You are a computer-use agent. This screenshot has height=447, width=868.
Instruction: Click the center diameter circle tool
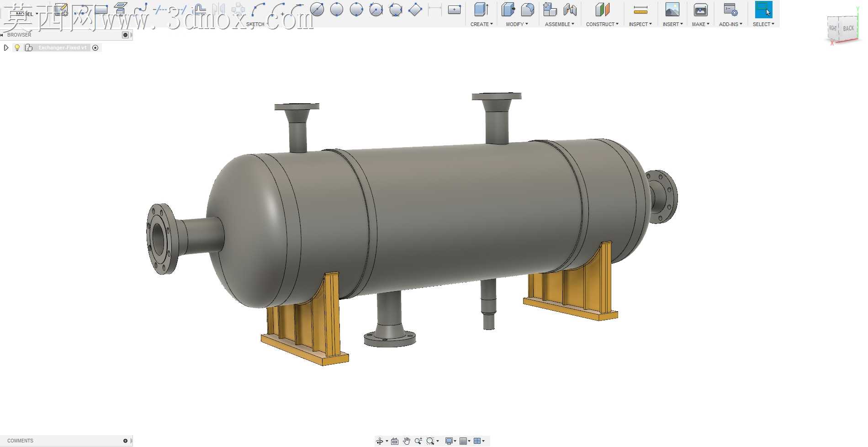click(317, 9)
